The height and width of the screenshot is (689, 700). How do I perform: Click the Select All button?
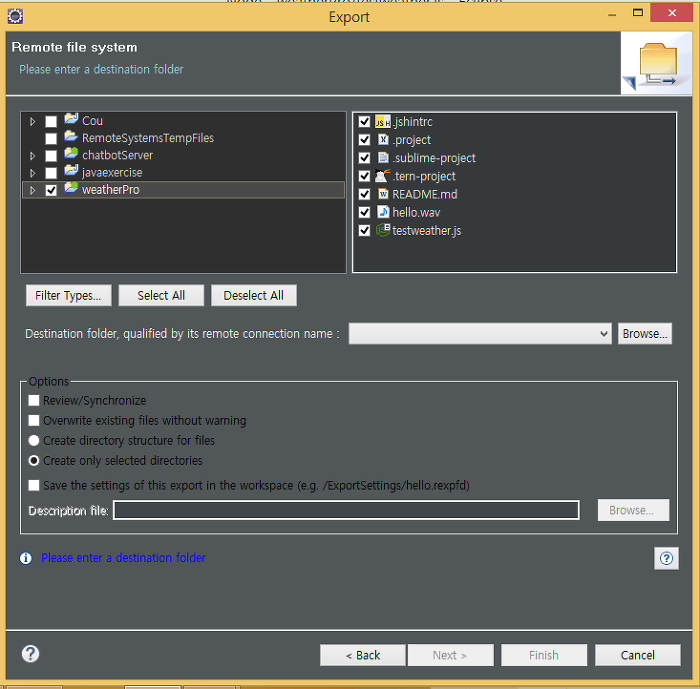click(161, 295)
